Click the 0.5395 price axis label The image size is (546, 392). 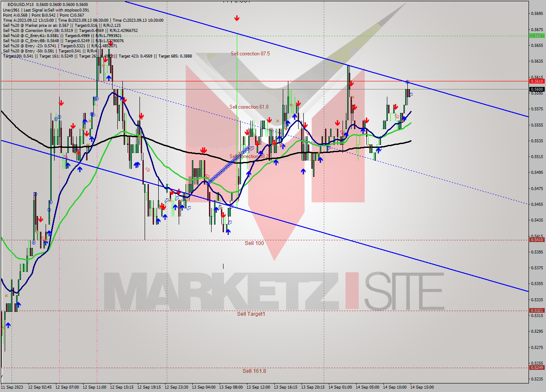pos(537,252)
